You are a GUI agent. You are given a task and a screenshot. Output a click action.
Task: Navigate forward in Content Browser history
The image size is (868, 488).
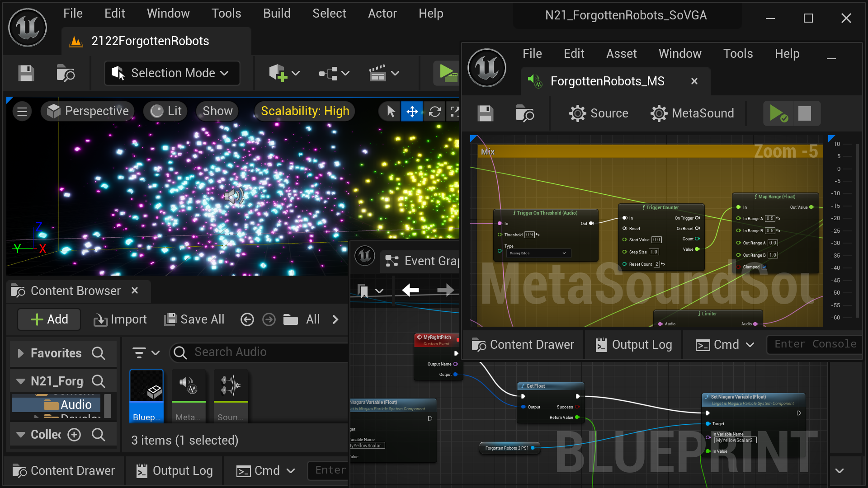[269, 320]
